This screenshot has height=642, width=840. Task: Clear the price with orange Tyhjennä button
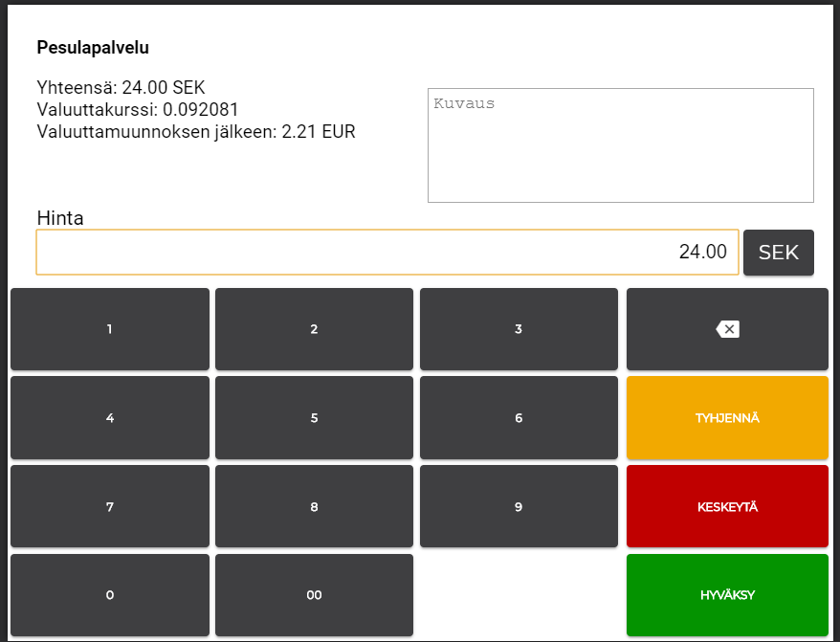pos(727,418)
